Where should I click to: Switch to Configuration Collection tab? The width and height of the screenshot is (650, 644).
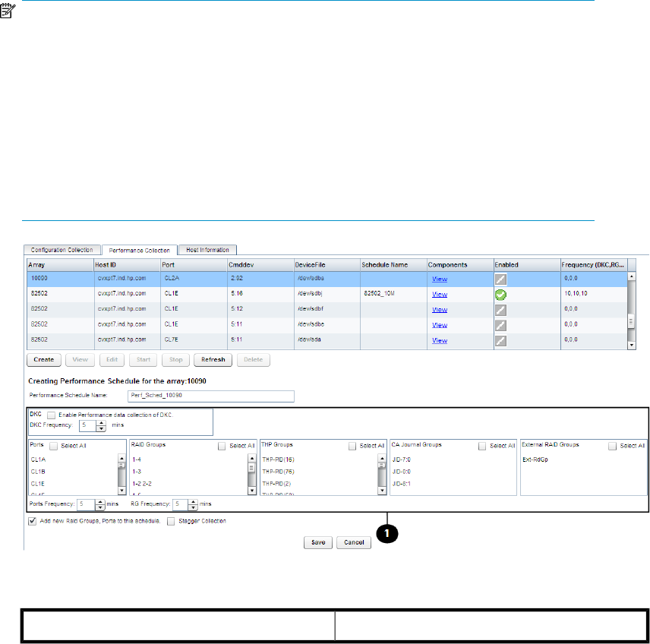[62, 250]
